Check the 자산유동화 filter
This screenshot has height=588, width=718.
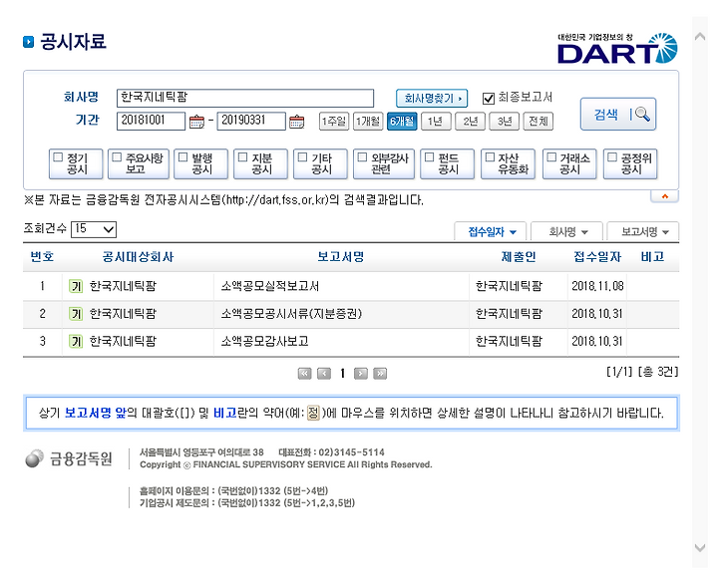click(x=490, y=157)
